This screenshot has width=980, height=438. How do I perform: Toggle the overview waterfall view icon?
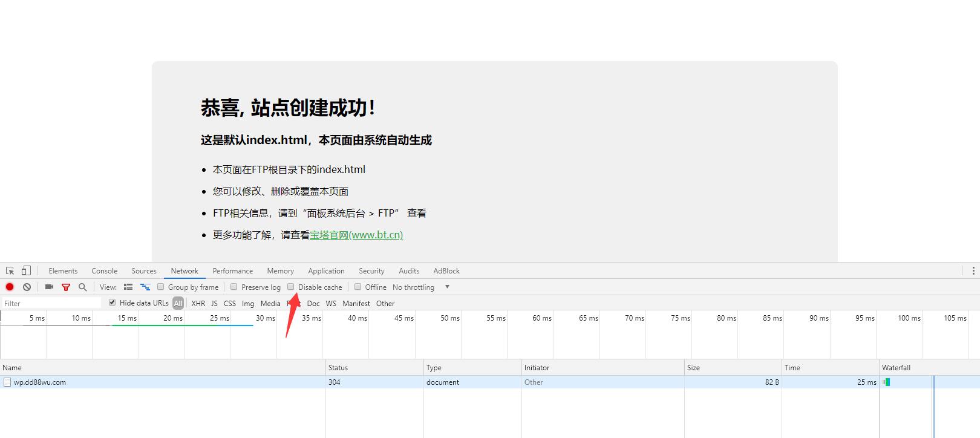pos(145,287)
